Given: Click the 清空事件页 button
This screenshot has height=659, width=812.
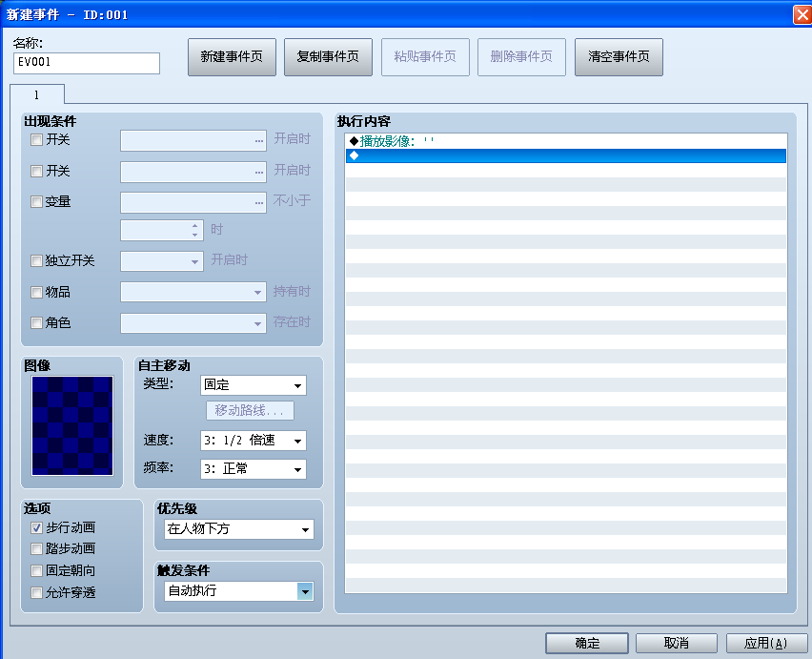Looking at the screenshot, I should (619, 57).
